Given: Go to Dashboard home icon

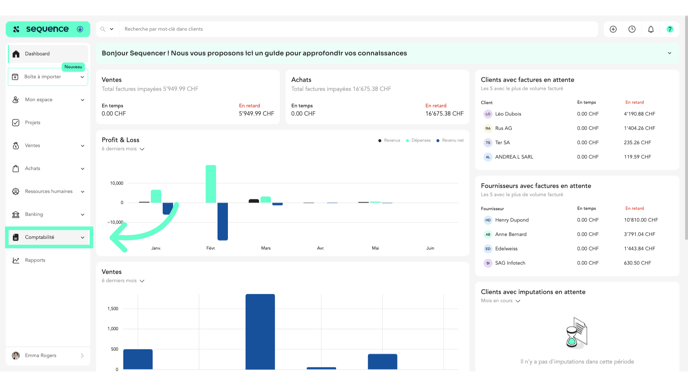Looking at the screenshot, I should [x=16, y=54].
